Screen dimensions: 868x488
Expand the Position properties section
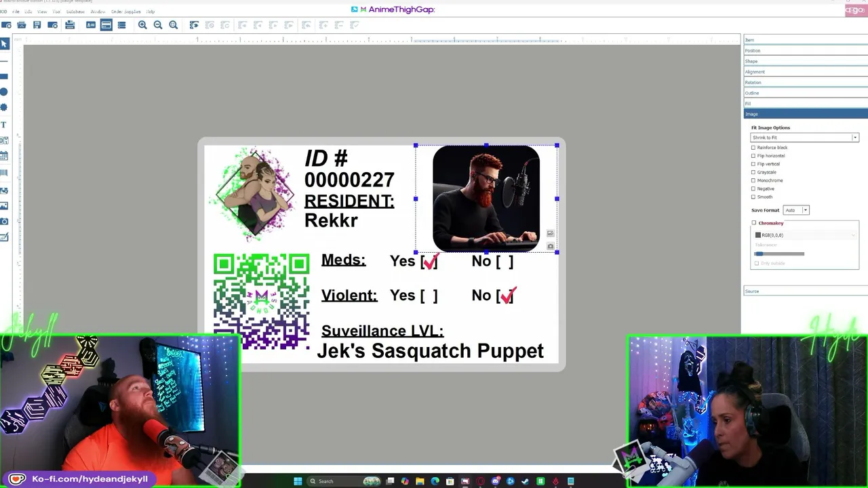coord(806,51)
